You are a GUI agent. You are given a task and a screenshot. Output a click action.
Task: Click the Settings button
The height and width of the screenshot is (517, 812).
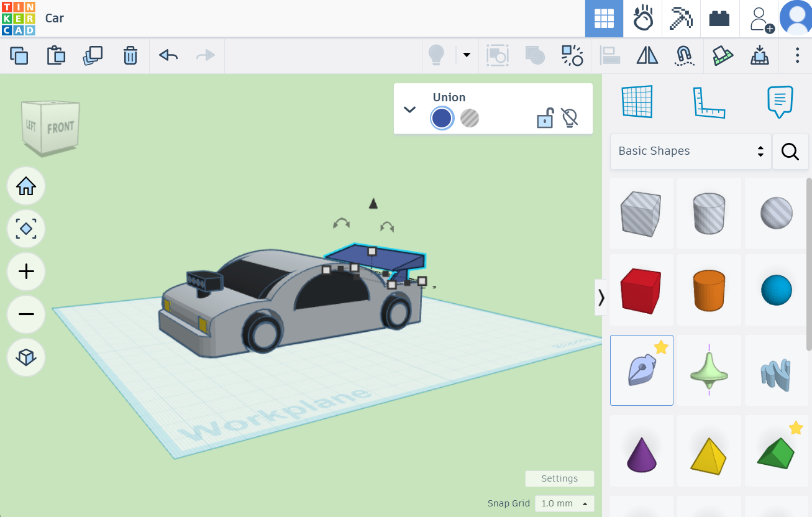click(559, 478)
